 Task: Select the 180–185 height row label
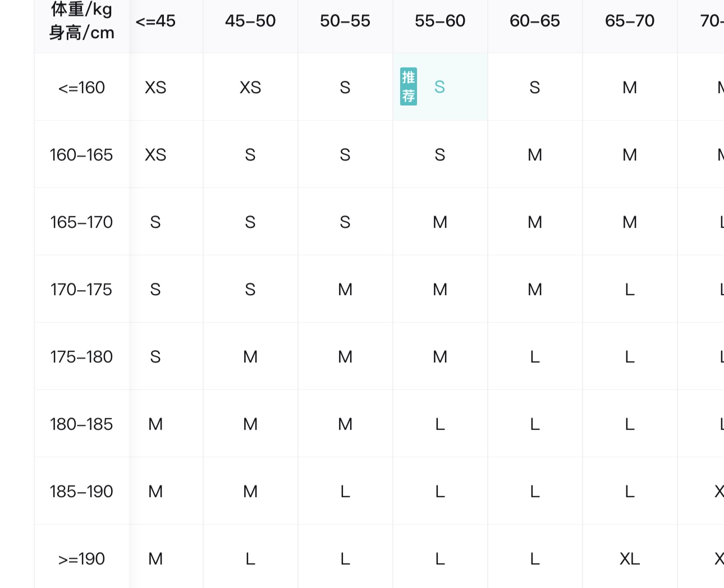click(82, 424)
